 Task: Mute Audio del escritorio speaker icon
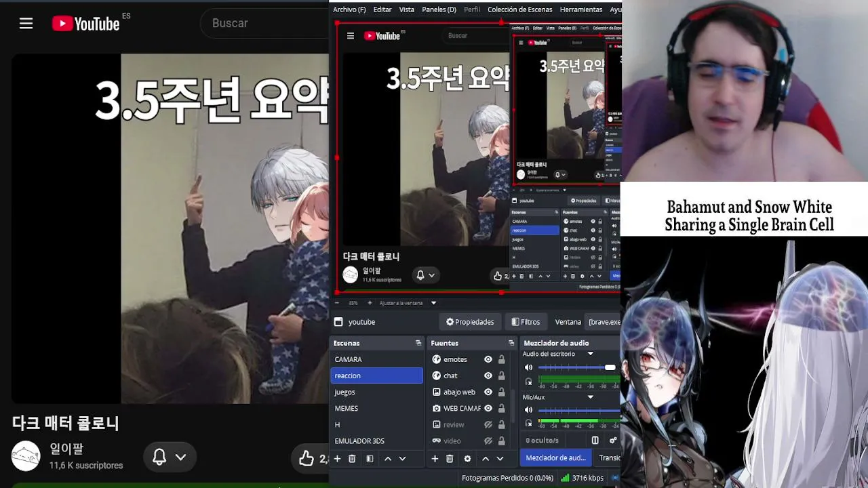coord(528,367)
